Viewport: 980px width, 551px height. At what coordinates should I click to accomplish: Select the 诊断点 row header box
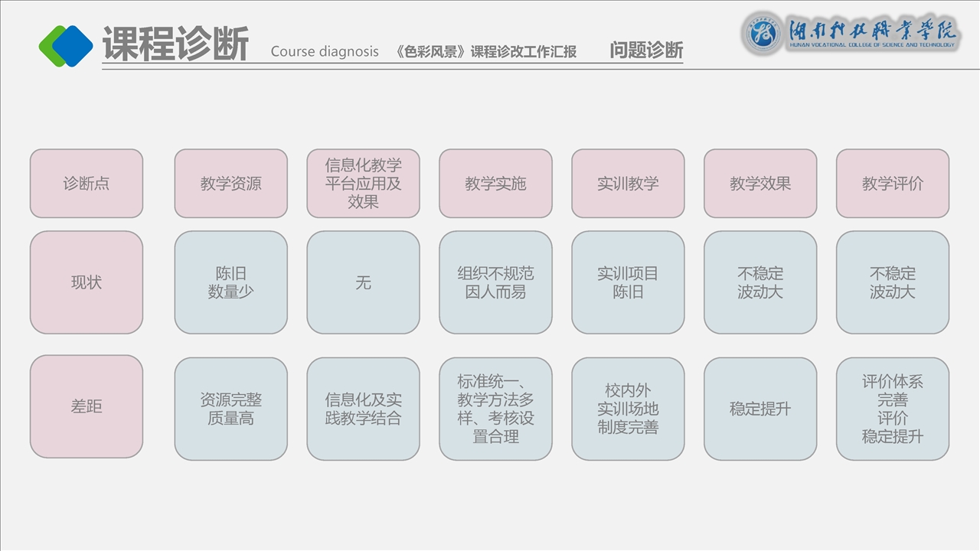tap(87, 184)
